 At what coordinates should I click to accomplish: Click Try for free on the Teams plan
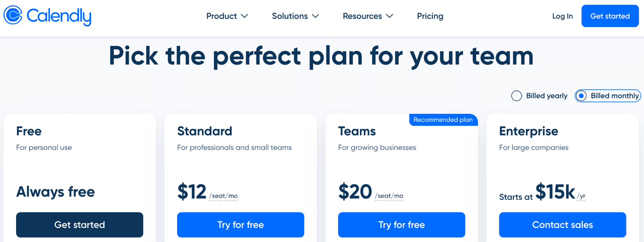401,225
